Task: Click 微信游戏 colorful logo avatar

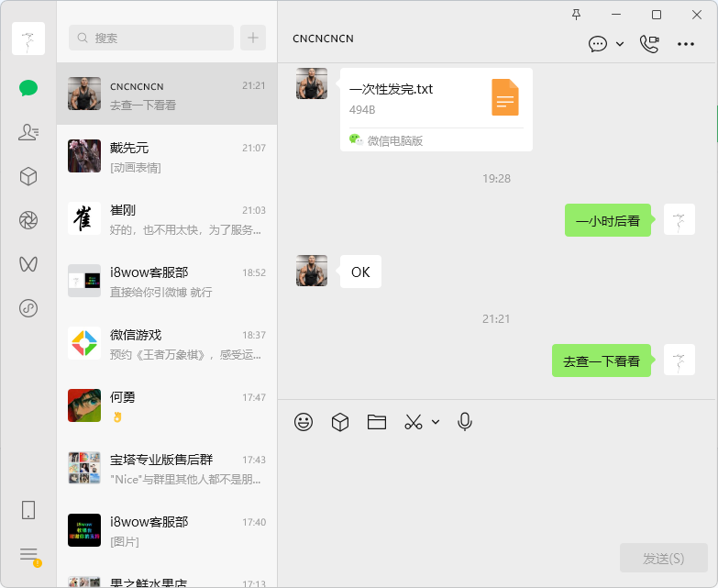Action: (x=84, y=343)
